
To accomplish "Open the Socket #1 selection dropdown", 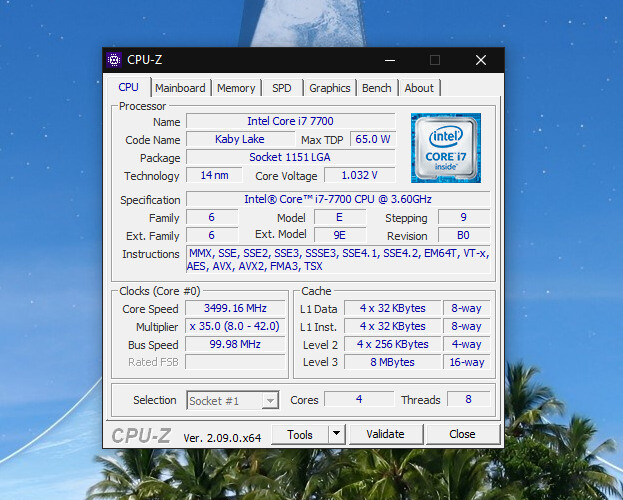I will click(233, 401).
